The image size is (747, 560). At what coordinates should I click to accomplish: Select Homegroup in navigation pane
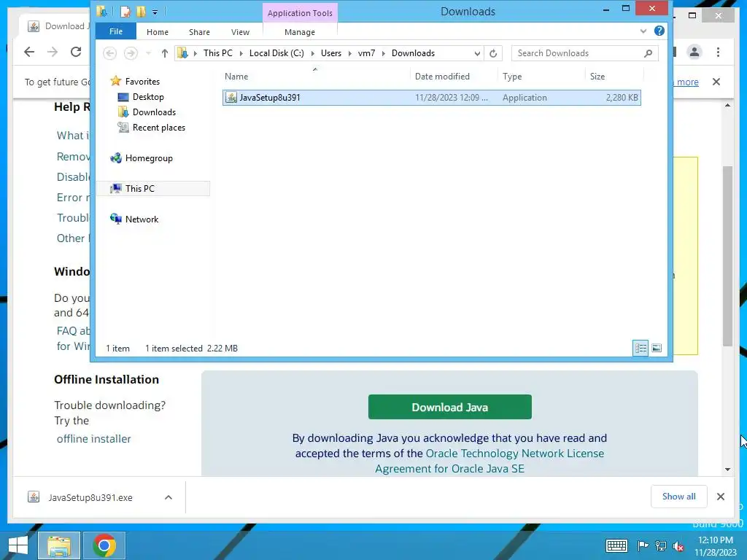(x=149, y=158)
